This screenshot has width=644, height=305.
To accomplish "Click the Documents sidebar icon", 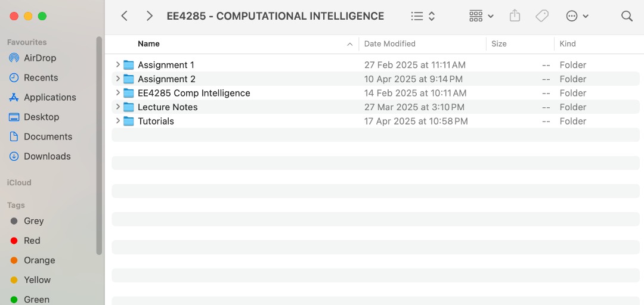I will [14, 136].
